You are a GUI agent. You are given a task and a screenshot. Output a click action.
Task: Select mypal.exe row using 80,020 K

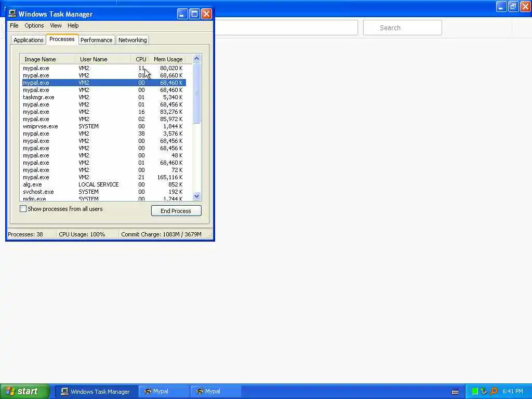104,68
